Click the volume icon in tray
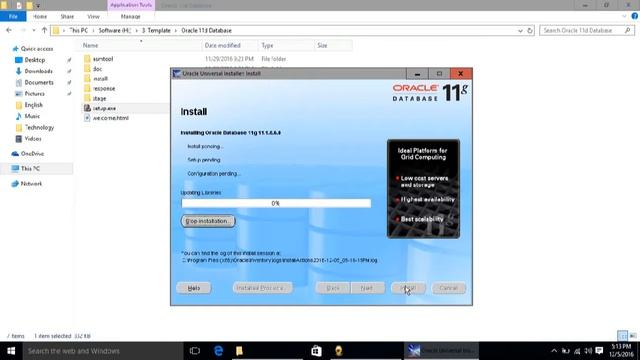Viewport: 640px width, 360px height. [588, 351]
